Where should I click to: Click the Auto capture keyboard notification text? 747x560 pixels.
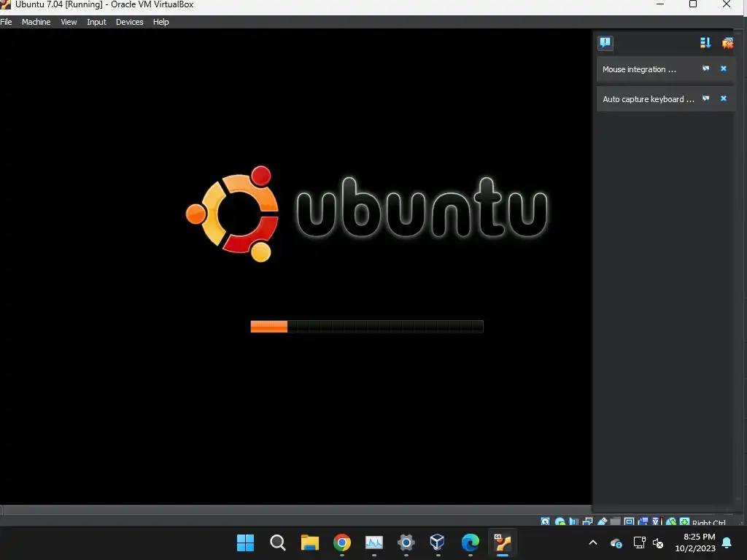point(649,99)
